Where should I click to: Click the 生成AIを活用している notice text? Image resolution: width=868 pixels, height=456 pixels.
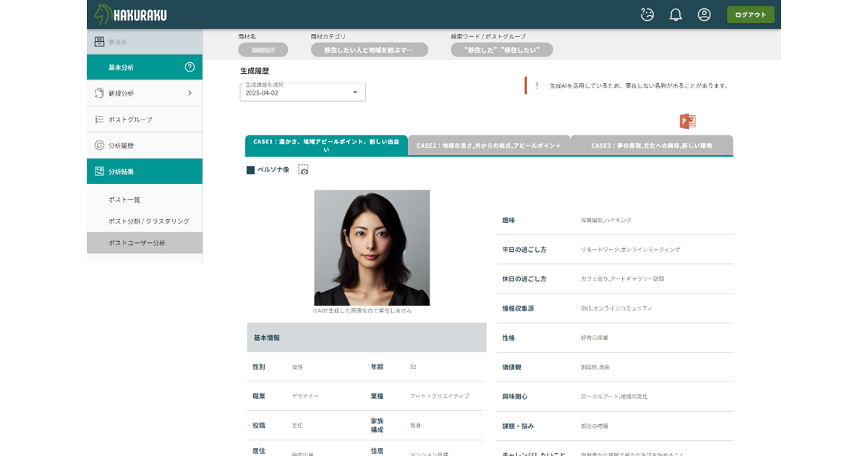[x=639, y=85]
